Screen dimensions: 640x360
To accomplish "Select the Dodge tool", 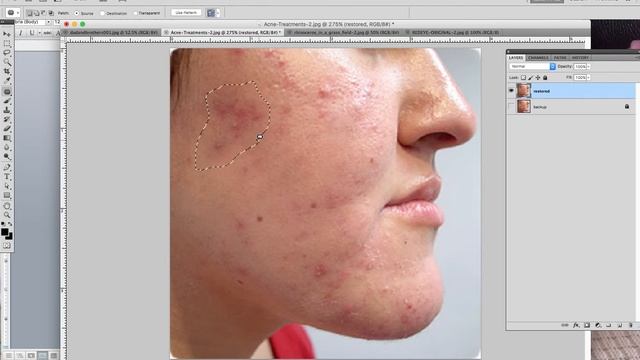I will coord(7,157).
